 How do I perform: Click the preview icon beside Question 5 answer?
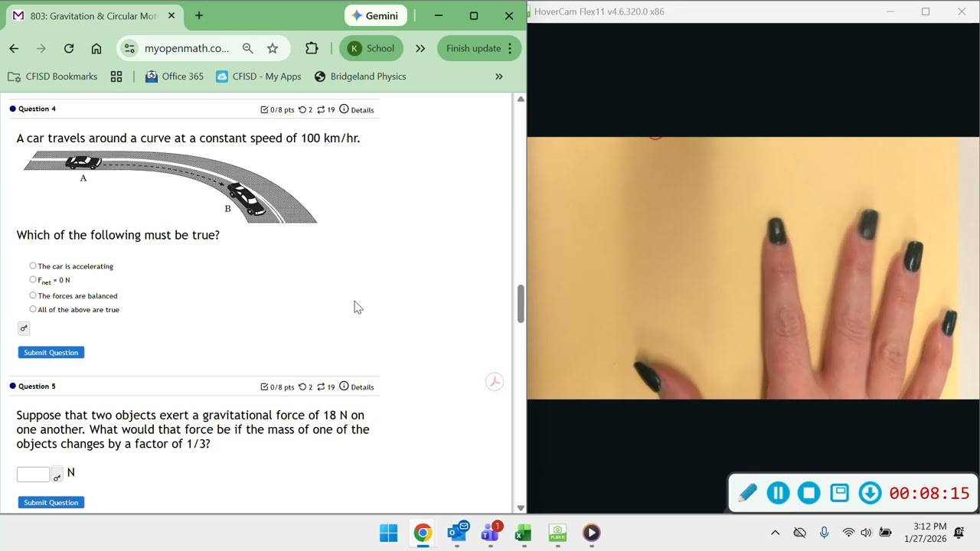click(x=57, y=476)
